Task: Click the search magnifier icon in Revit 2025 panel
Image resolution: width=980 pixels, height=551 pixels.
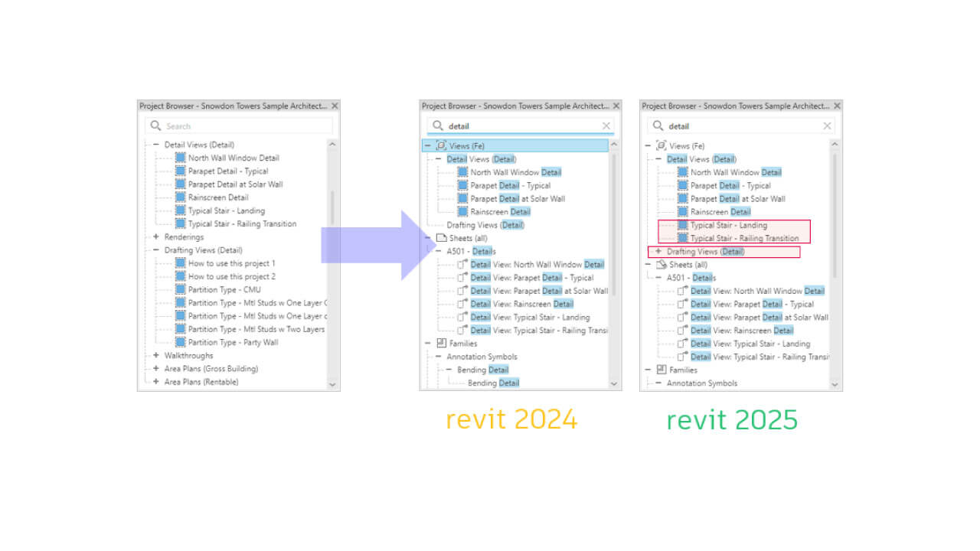Action: pyautogui.click(x=658, y=126)
